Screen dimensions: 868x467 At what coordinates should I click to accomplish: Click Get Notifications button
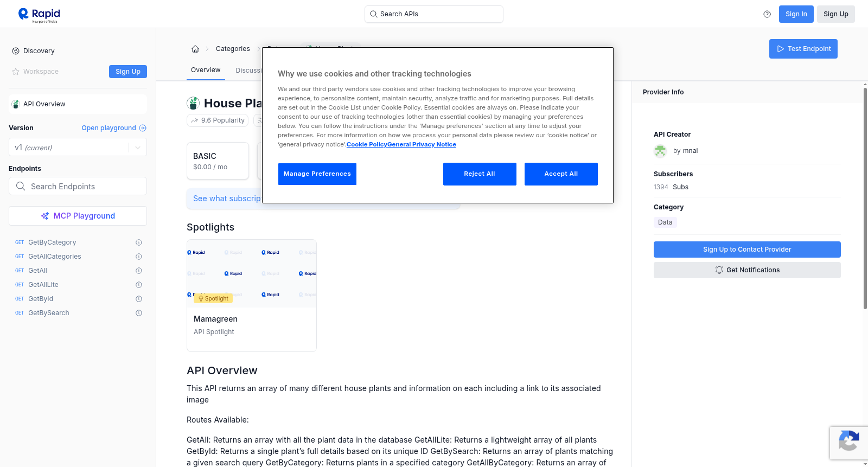coord(747,270)
